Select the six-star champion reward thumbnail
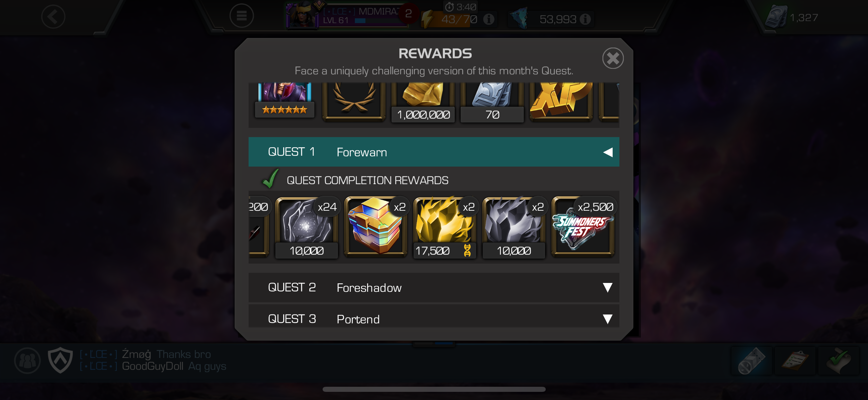 click(x=285, y=100)
